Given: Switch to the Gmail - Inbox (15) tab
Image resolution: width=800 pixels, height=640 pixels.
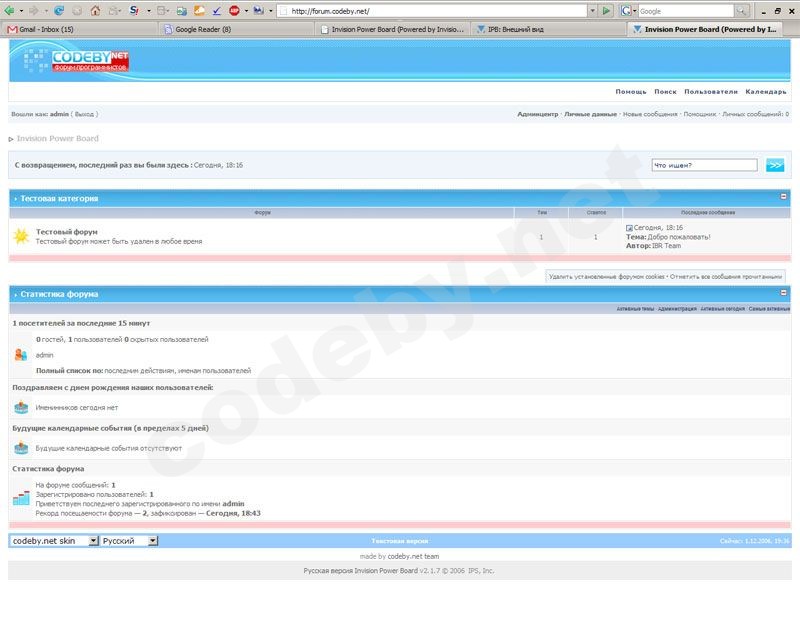Looking at the screenshot, I should point(79,29).
